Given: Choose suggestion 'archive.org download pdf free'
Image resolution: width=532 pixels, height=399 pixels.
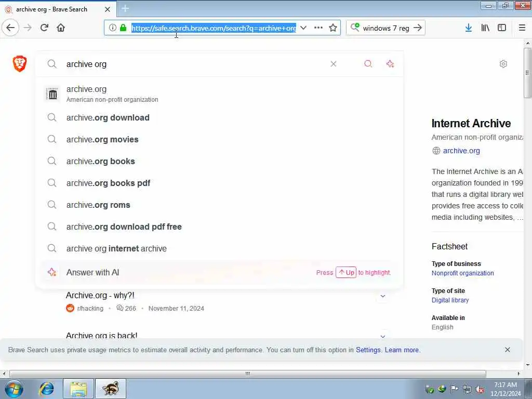Looking at the screenshot, I should 220,227.
